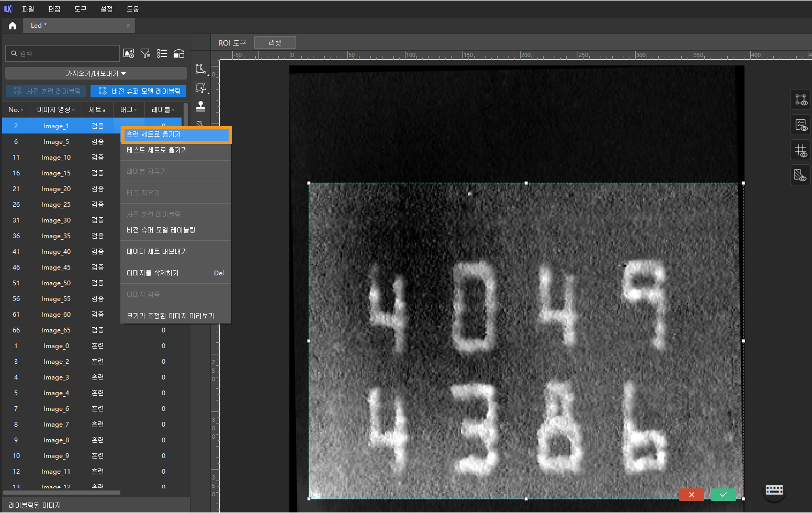Click the image preview settings icon

129,53
